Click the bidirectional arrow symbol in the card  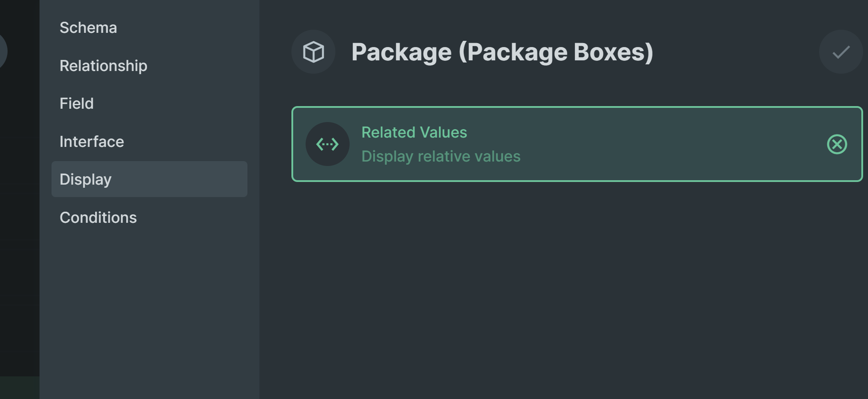327,144
